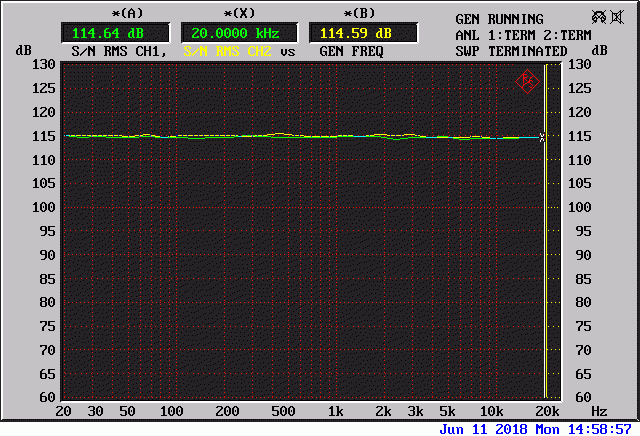Image resolution: width=640 pixels, height=436 pixels.
Task: Click the Hz unit label on frequency axis
Action: pyautogui.click(x=598, y=411)
